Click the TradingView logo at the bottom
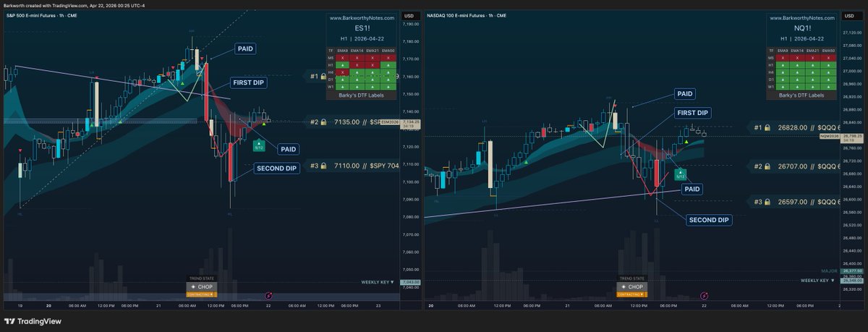Image resolution: width=868 pixels, height=332 pixels. coord(33,321)
